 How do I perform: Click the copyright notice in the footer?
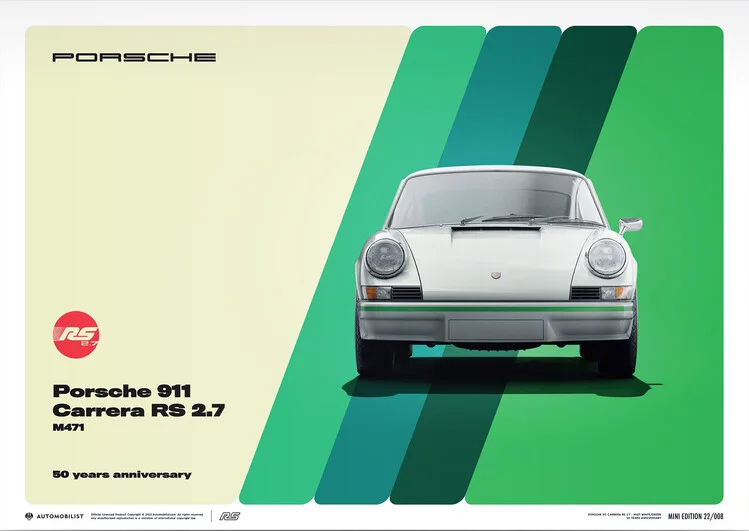148,516
